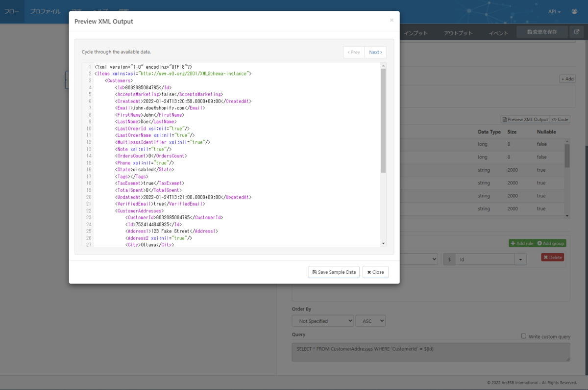The width and height of the screenshot is (588, 390).
Task: Click the Nullable column header
Action: coord(546,132)
